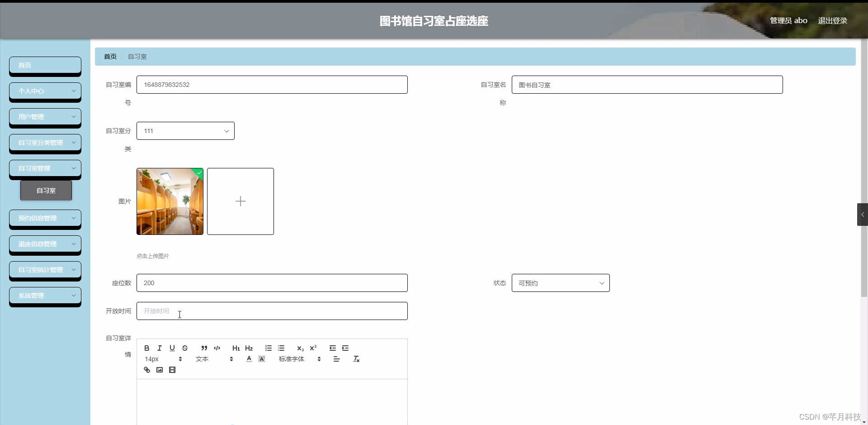Toggle the green checkmark on the uploaded image
The image size is (868, 425).
pos(199,173)
